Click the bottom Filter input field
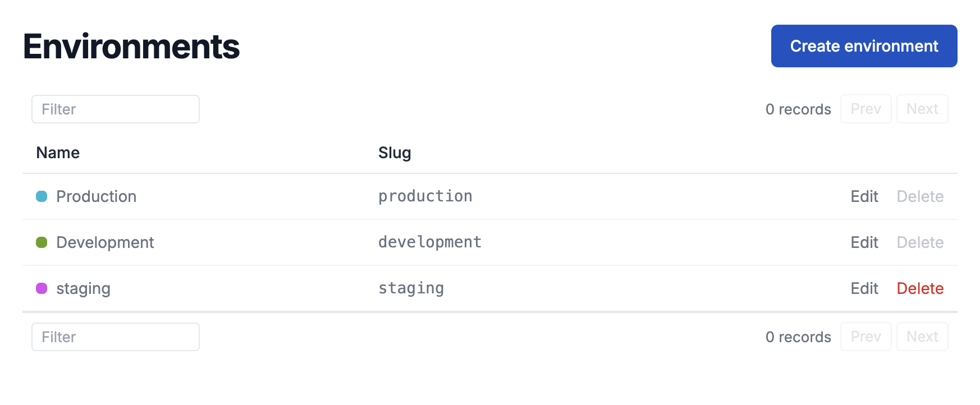This screenshot has width=980, height=405. point(115,337)
